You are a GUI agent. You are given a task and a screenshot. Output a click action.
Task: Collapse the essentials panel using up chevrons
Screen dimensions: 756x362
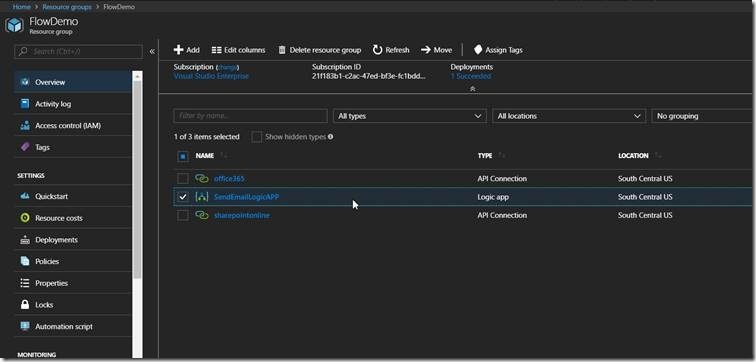pos(472,89)
